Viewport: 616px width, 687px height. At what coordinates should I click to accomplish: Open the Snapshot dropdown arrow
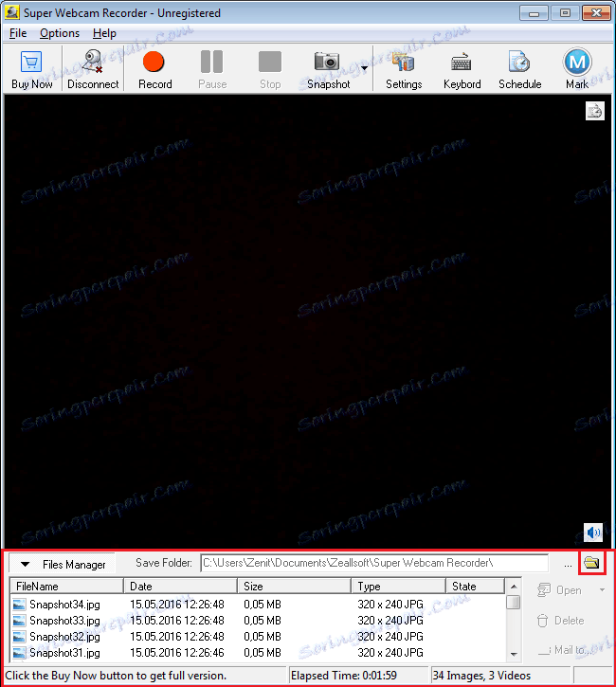click(365, 68)
